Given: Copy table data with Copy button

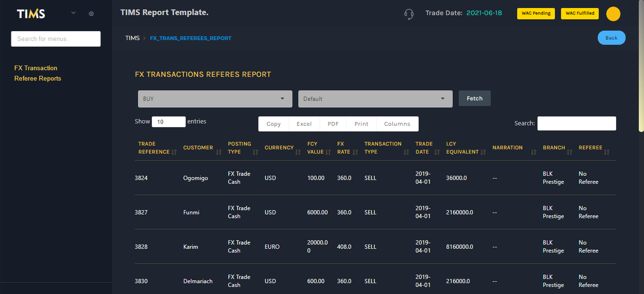Looking at the screenshot, I should pyautogui.click(x=273, y=124).
